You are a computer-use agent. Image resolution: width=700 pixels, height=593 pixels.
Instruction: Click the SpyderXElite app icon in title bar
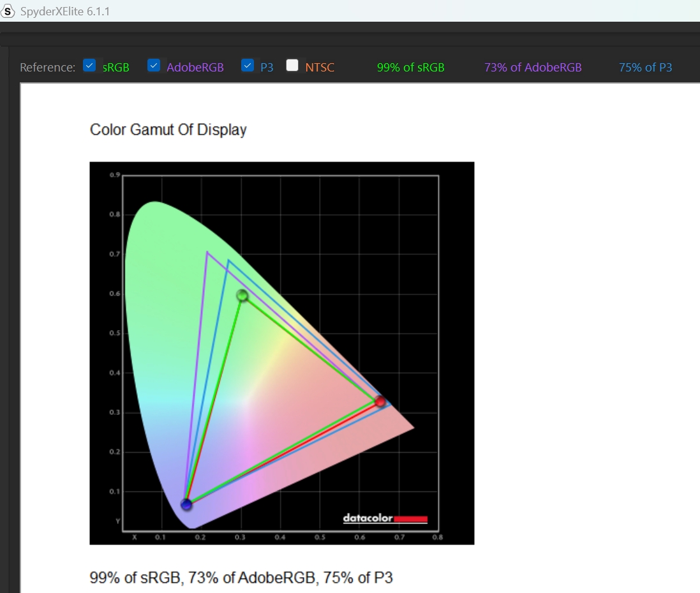[8, 11]
